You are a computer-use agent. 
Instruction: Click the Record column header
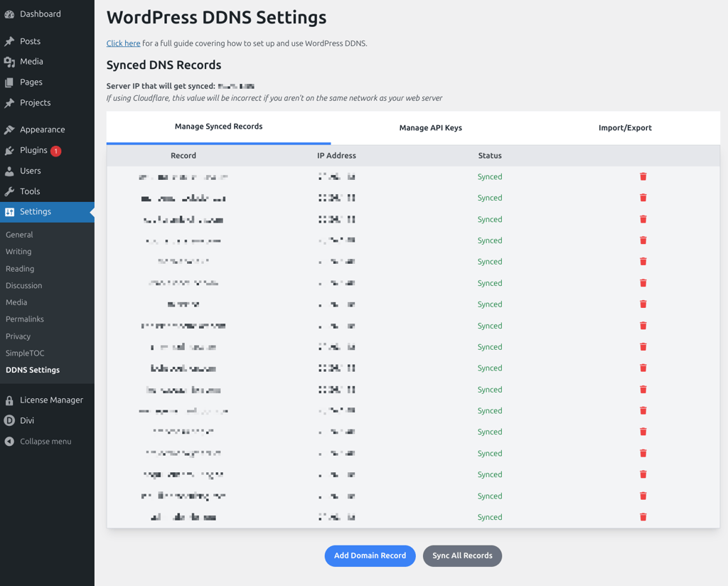click(183, 156)
